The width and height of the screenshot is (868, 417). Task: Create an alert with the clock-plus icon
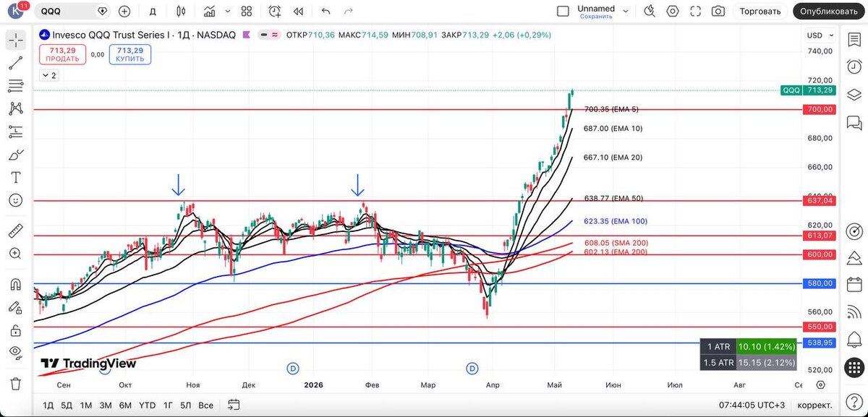click(x=275, y=11)
